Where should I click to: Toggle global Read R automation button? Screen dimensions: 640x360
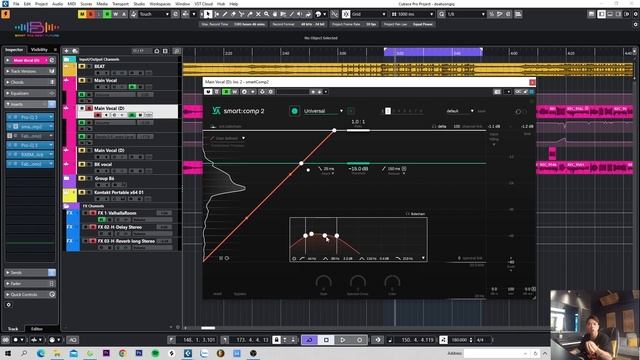[x=107, y=14]
